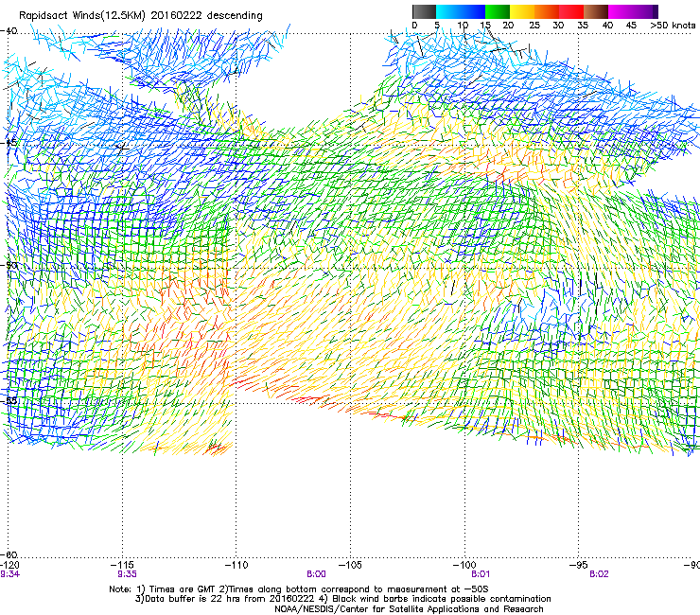Click the '-120' longitude axis label

(x=9, y=566)
